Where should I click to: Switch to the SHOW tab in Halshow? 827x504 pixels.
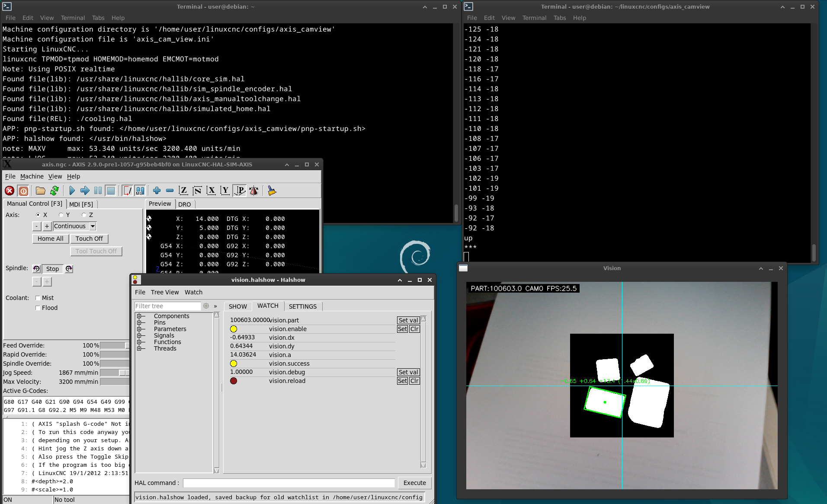(x=238, y=306)
